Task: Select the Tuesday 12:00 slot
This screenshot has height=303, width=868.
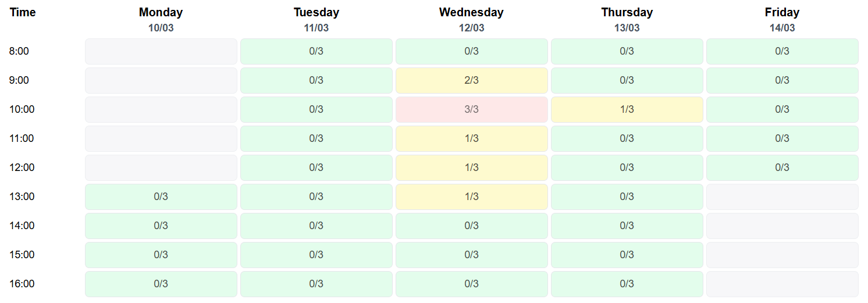Action: pos(316,167)
